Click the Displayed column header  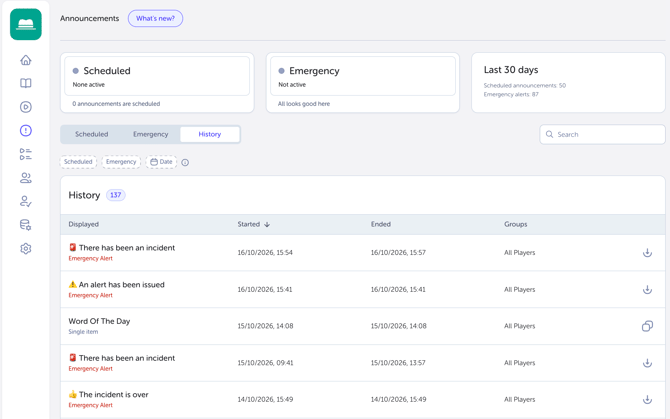coord(84,224)
